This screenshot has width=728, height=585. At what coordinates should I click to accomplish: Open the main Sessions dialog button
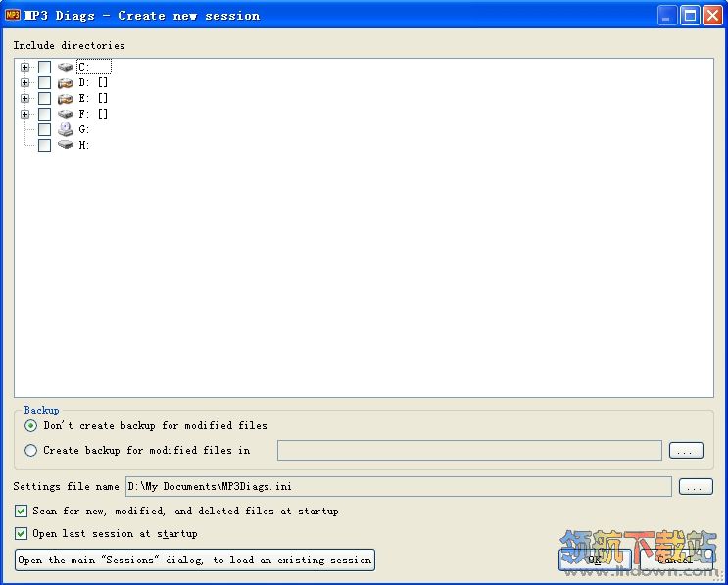(195, 560)
